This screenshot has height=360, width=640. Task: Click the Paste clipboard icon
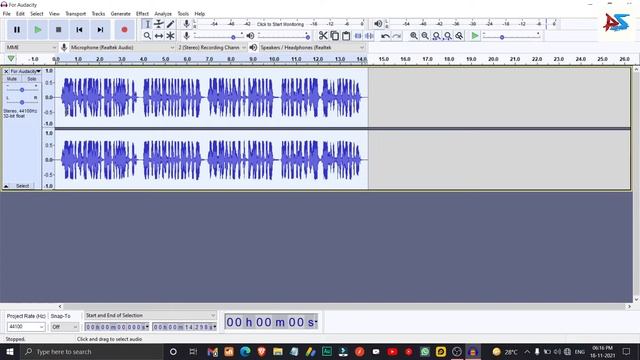click(346, 36)
